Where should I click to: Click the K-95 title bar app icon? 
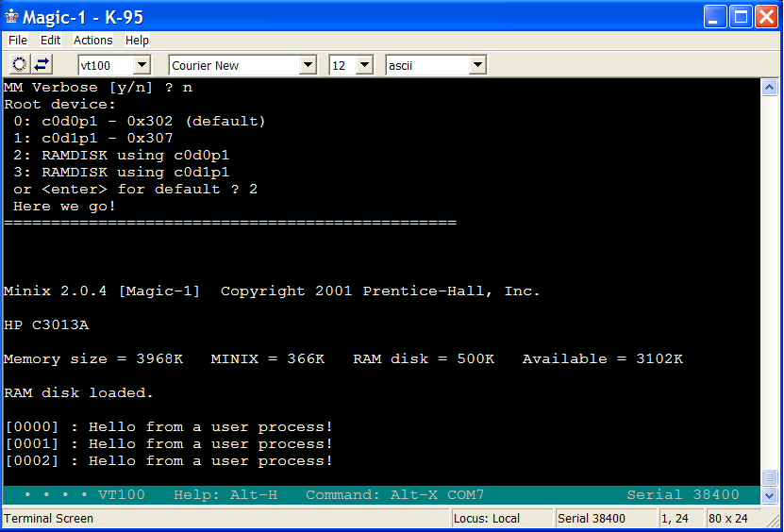coord(11,17)
